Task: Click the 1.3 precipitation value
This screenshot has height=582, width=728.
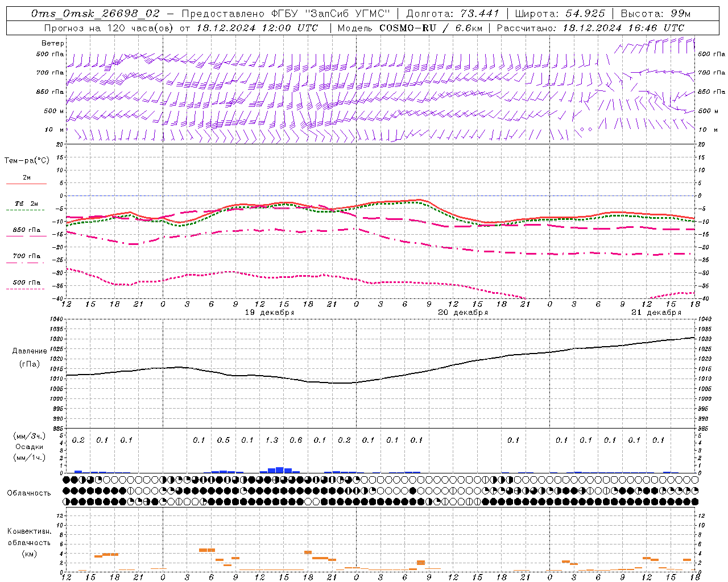Action: 272,440
